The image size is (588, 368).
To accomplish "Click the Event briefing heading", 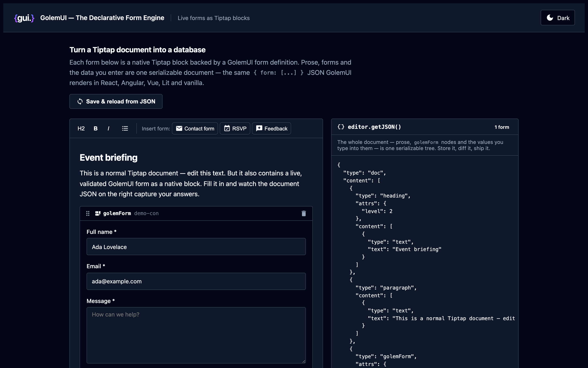I will point(109,158).
